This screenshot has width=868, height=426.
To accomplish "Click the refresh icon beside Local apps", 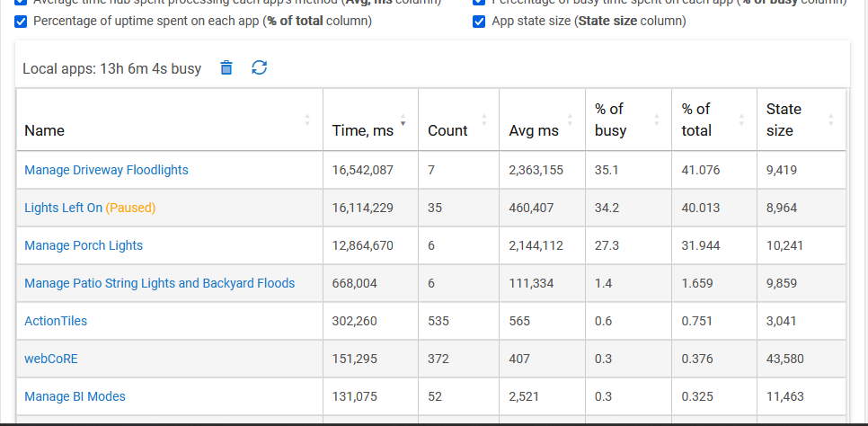I will click(x=260, y=67).
